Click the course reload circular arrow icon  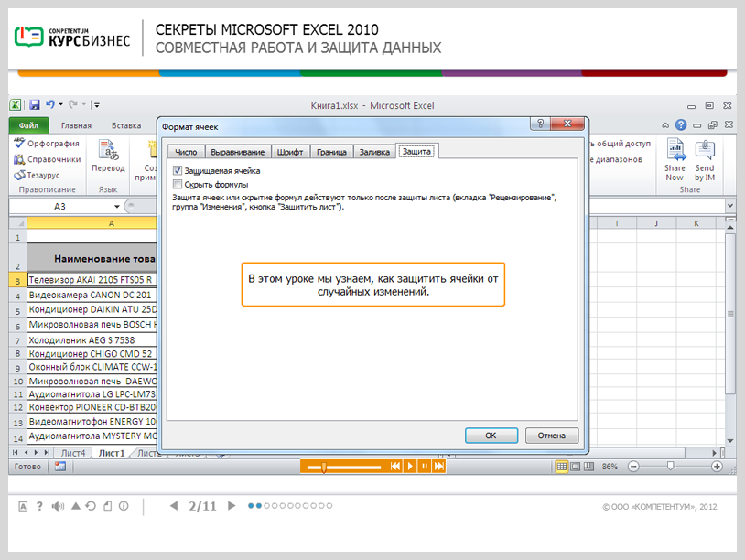[x=91, y=506]
